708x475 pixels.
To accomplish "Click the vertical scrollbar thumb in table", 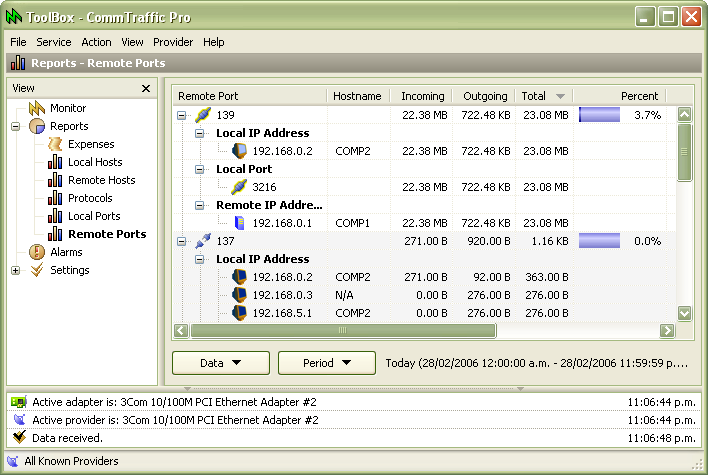I will pyautogui.click(x=685, y=152).
